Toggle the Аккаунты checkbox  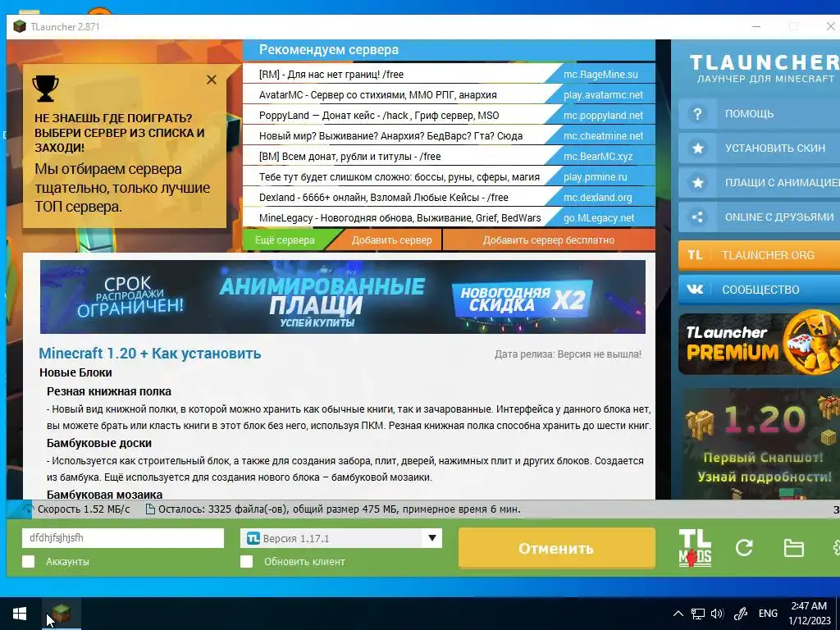(x=29, y=561)
